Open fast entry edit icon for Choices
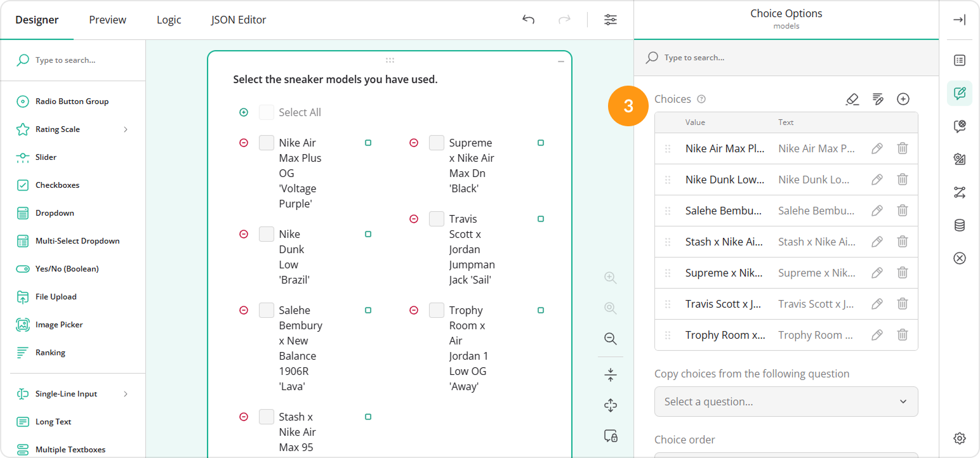This screenshot has width=980, height=458. [x=878, y=99]
